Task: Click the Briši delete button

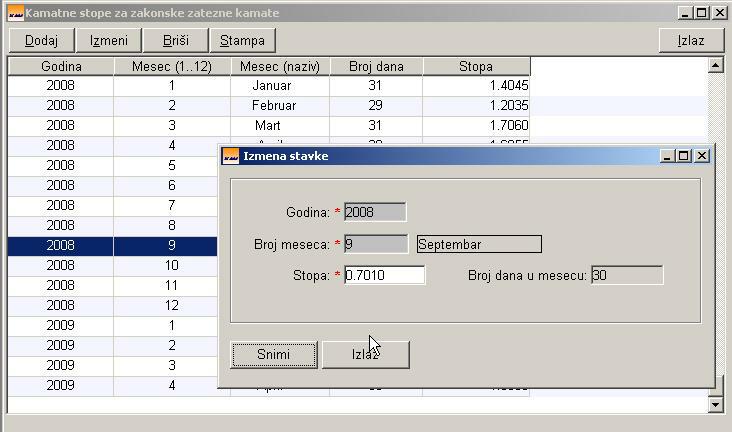Action: point(176,41)
